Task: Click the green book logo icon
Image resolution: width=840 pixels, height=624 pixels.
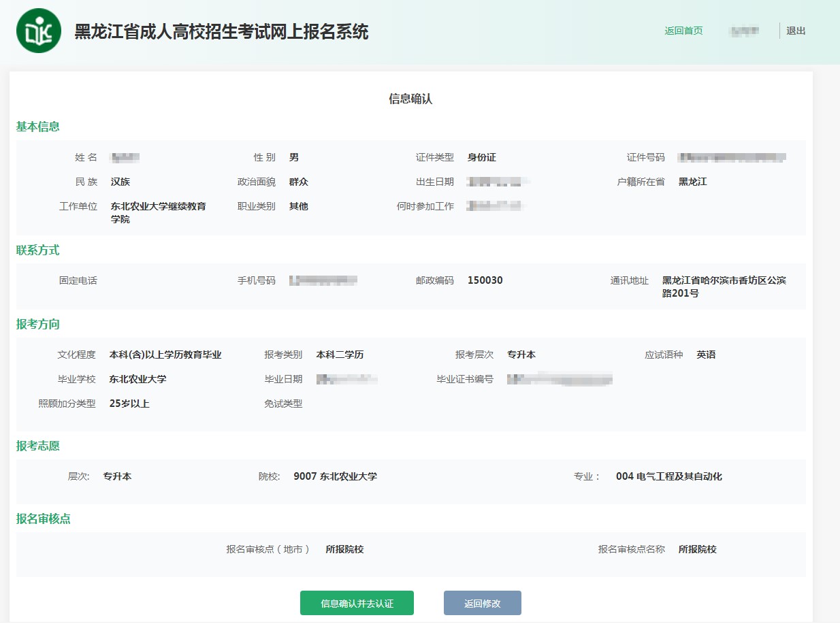Action: click(x=39, y=31)
